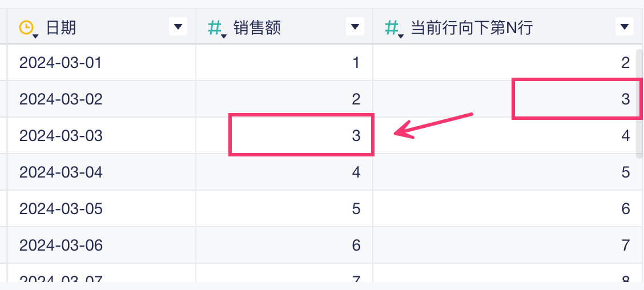Screen dimensions: 644x290
Task: Open the 日期 column dropdown arrow
Action: point(178,26)
